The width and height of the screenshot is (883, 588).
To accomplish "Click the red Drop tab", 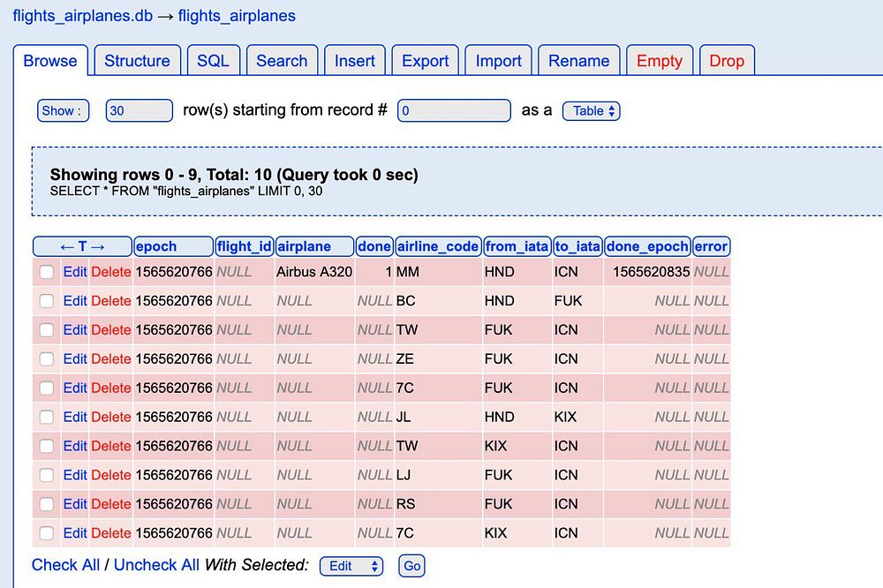I will pos(727,61).
